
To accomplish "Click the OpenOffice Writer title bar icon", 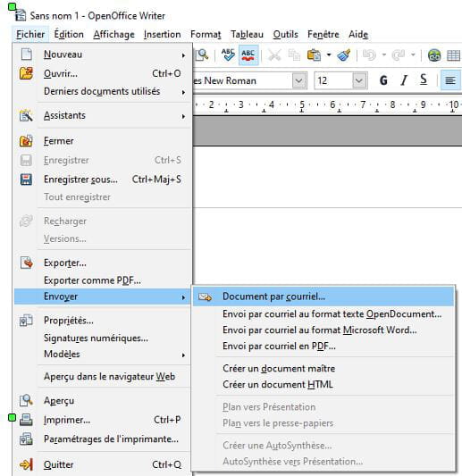I will click(20, 15).
